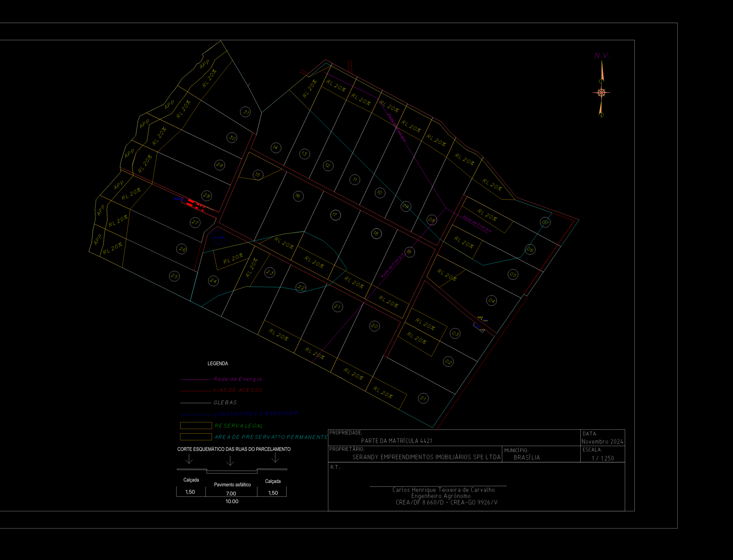The height and width of the screenshot is (560, 733).
Task: Select 'Rede de Energia' legend entry text
Action: click(x=238, y=379)
